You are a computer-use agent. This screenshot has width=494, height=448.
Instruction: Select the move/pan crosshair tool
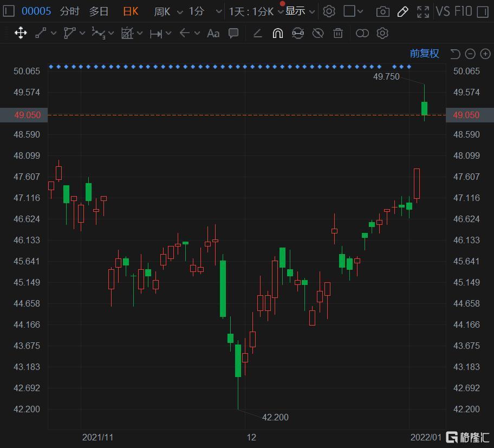21,34
